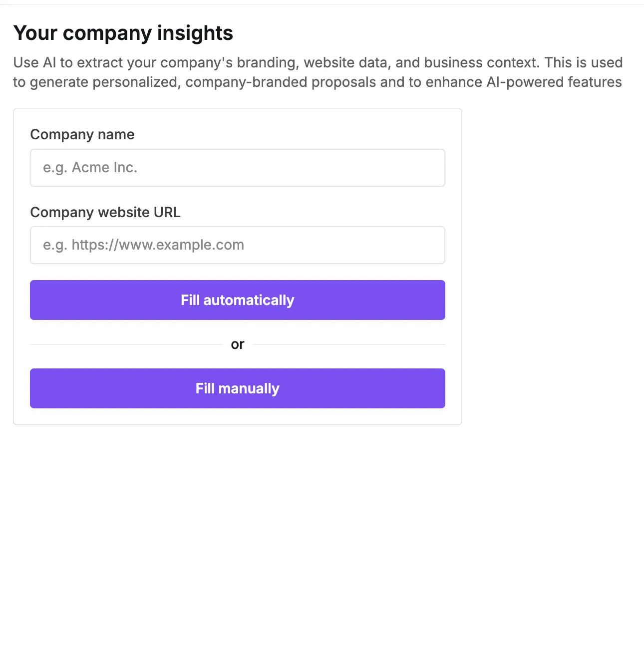Click the description paragraph starting "Use AI"
The image size is (644, 645).
coord(318,72)
